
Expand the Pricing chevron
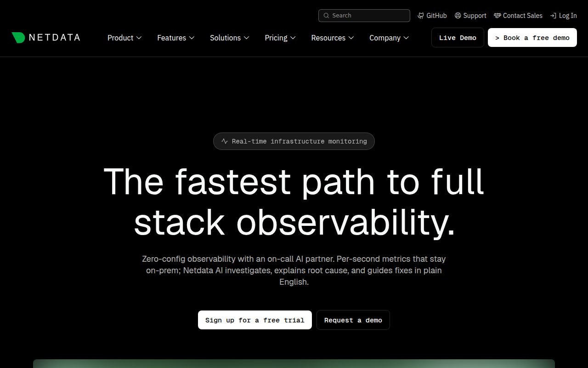pyautogui.click(x=293, y=38)
